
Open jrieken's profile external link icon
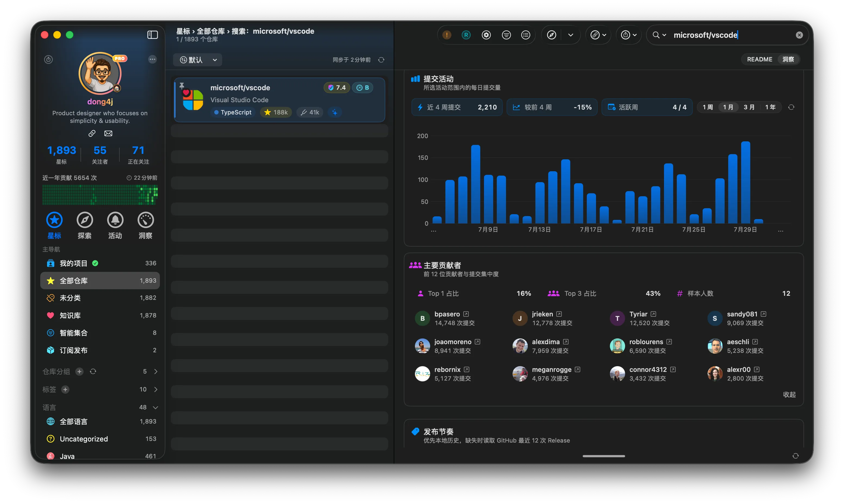click(559, 314)
